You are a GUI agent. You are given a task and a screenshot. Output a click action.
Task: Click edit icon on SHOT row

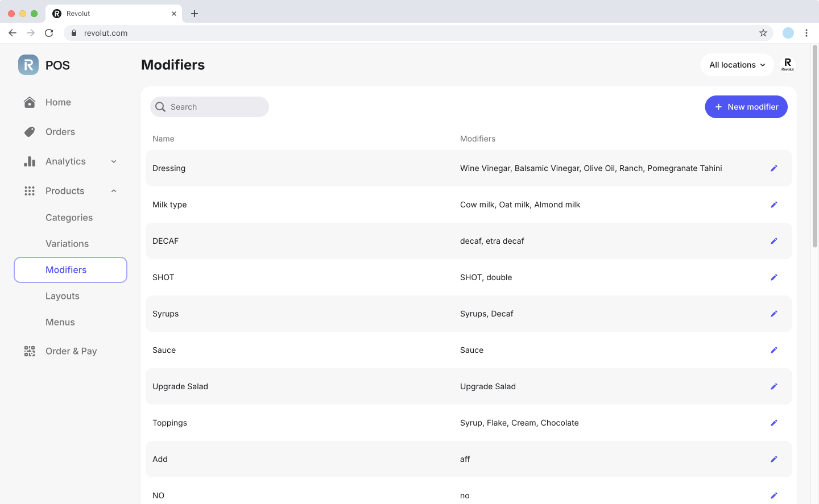[773, 277]
